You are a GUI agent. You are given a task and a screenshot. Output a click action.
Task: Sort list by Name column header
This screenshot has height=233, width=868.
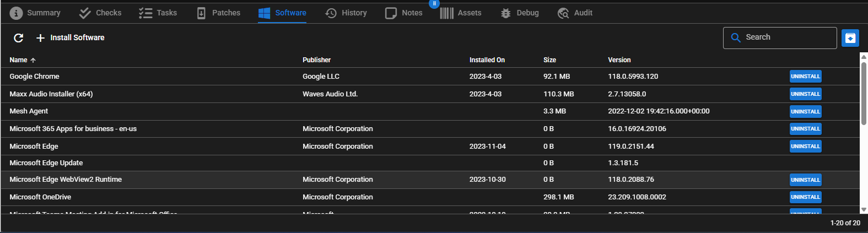coord(18,60)
